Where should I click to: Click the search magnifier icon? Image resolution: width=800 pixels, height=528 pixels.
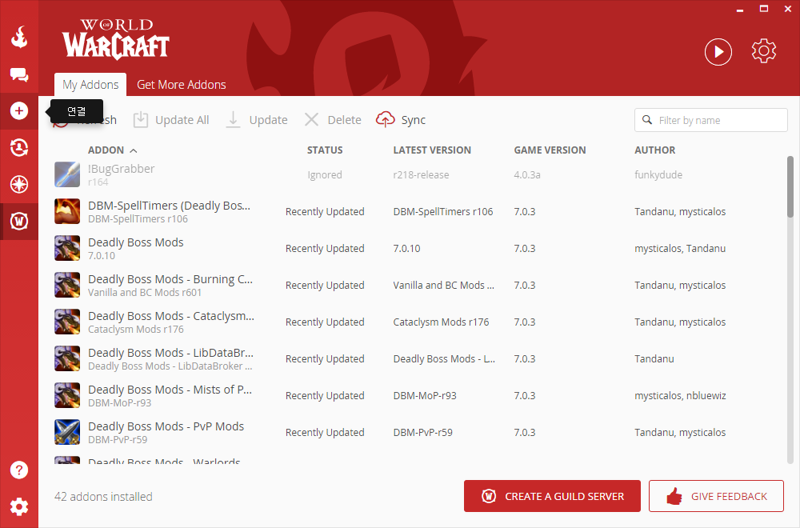tap(647, 120)
